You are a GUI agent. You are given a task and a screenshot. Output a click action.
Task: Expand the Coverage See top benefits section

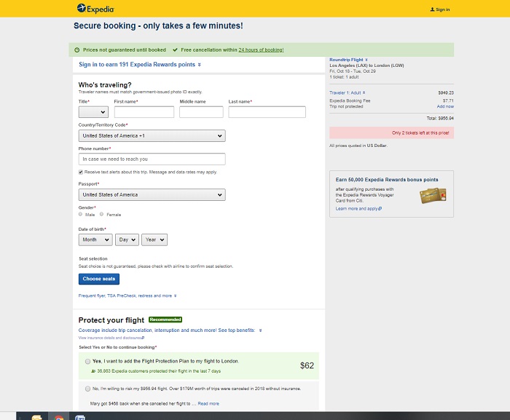170,330
